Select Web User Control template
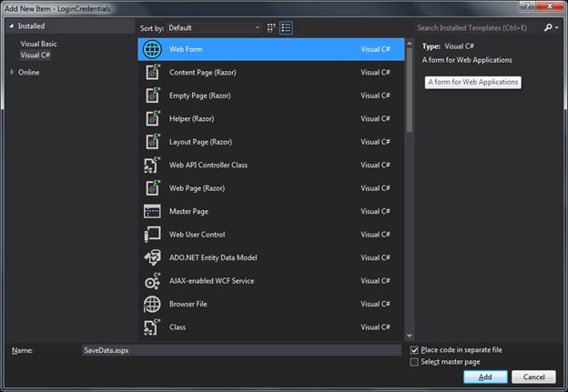This screenshot has height=392, width=568. click(x=271, y=235)
